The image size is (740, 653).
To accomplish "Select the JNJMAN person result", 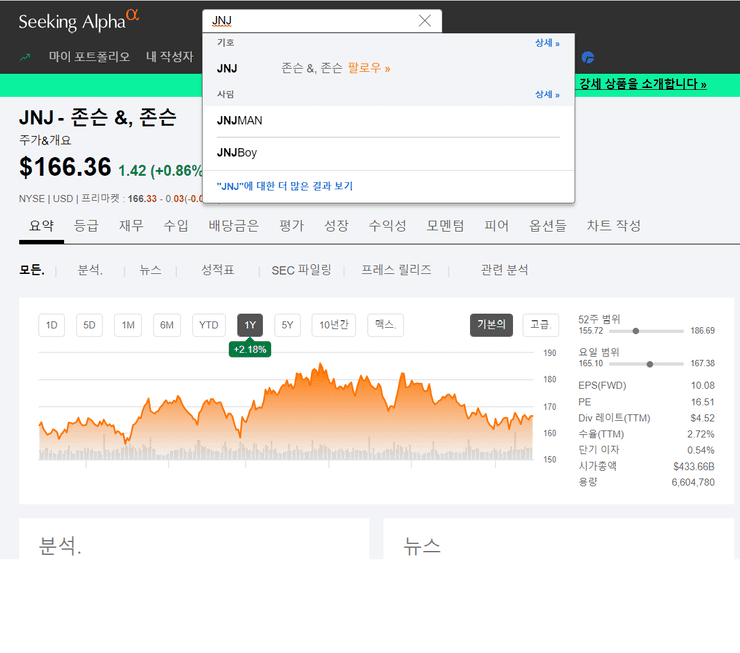I will pos(388,121).
